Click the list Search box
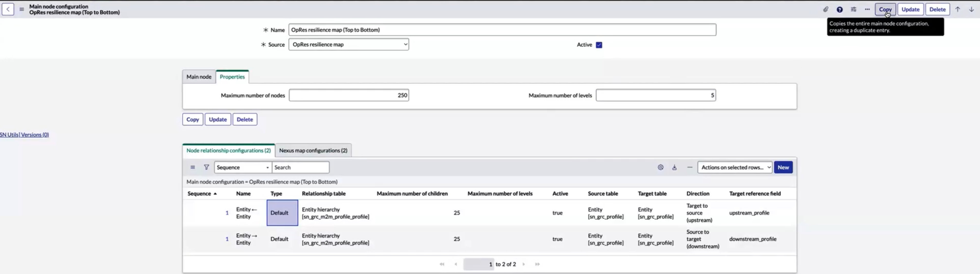The width and height of the screenshot is (980, 274). click(x=300, y=167)
